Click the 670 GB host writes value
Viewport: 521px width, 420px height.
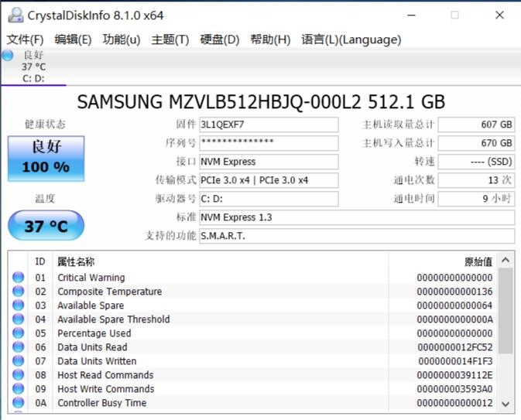[476, 143]
